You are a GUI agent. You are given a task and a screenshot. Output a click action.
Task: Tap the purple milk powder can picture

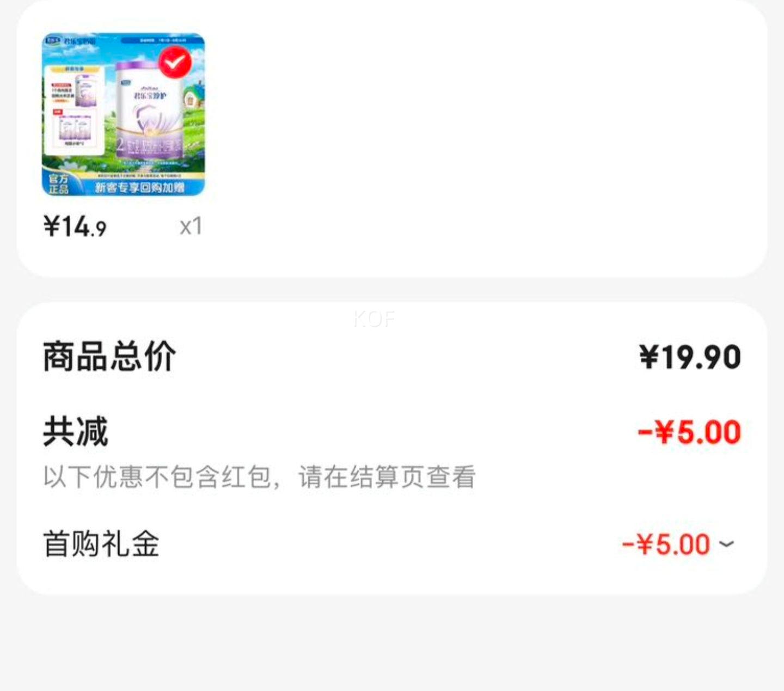point(149,109)
